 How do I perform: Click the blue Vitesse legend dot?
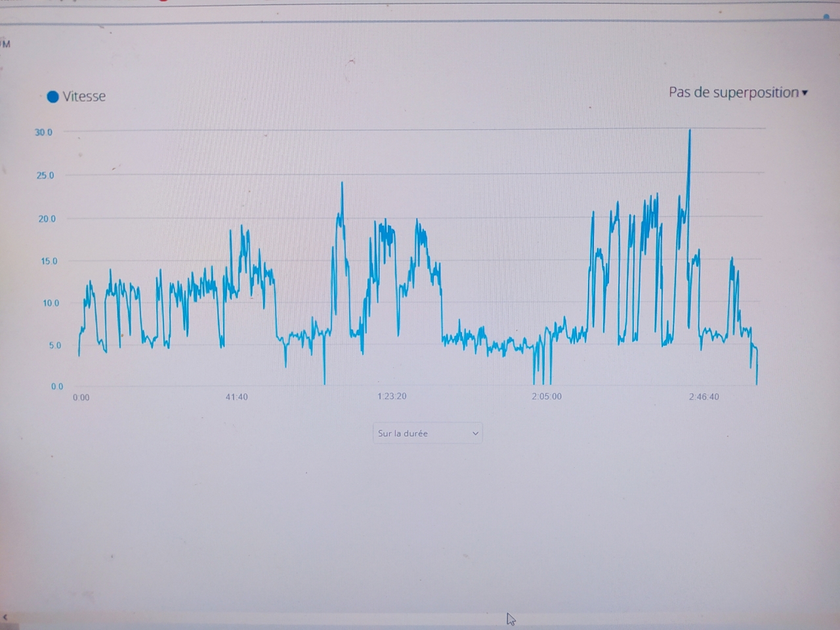coord(53,97)
